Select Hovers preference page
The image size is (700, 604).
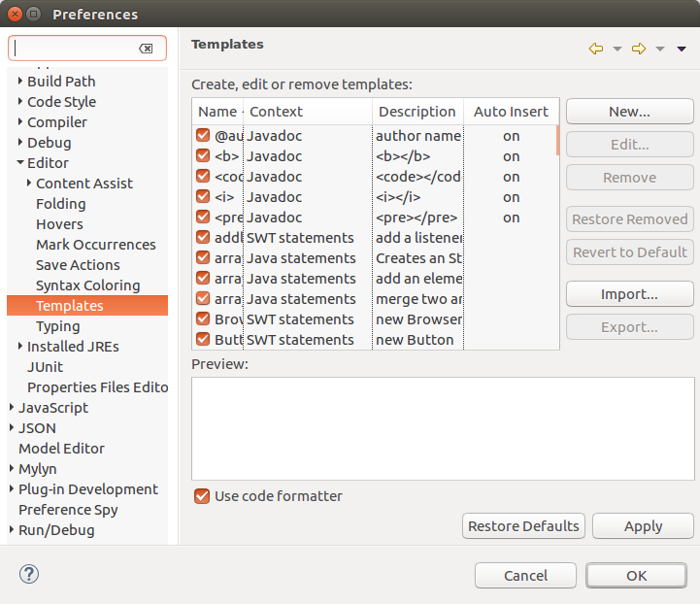pos(59,224)
